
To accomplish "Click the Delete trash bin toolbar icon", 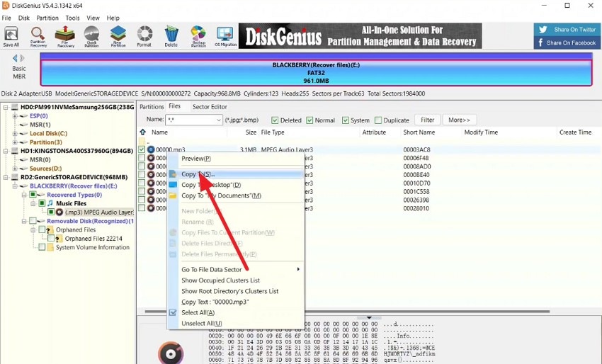I will (x=171, y=37).
